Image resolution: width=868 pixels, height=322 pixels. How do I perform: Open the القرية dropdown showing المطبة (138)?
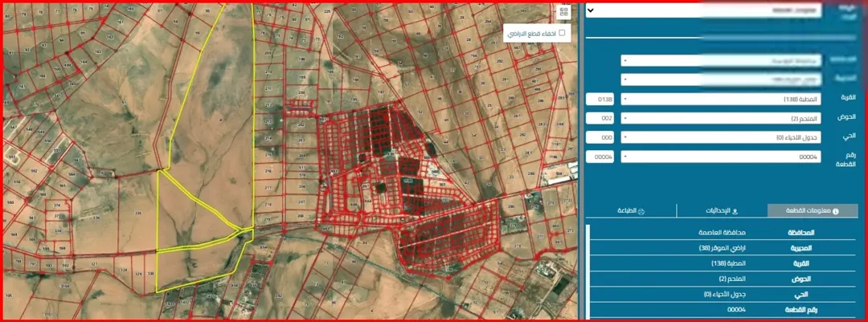point(721,99)
